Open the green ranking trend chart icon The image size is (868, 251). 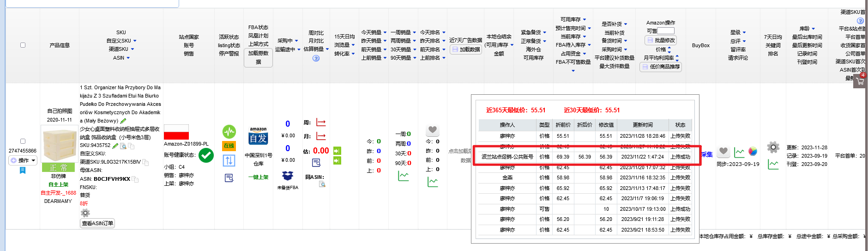click(433, 182)
